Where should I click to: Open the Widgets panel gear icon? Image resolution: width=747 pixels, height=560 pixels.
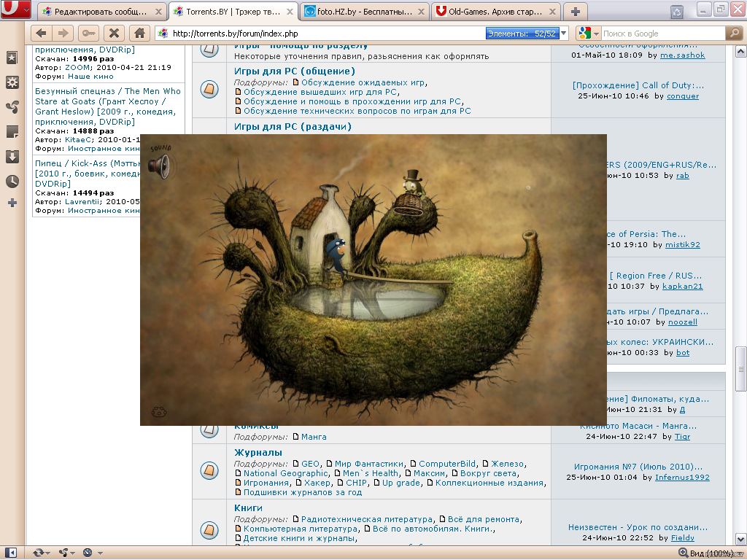(x=12, y=82)
